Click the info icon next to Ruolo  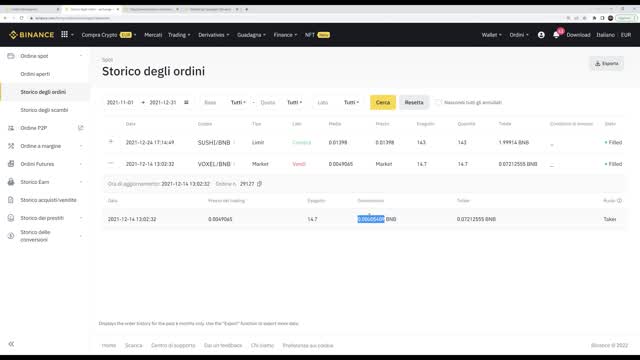[619, 201]
